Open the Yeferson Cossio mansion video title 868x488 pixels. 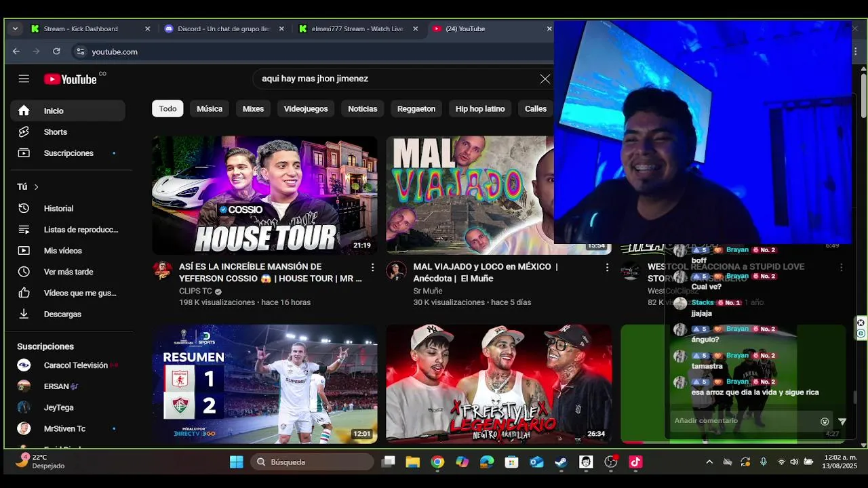[x=271, y=272]
